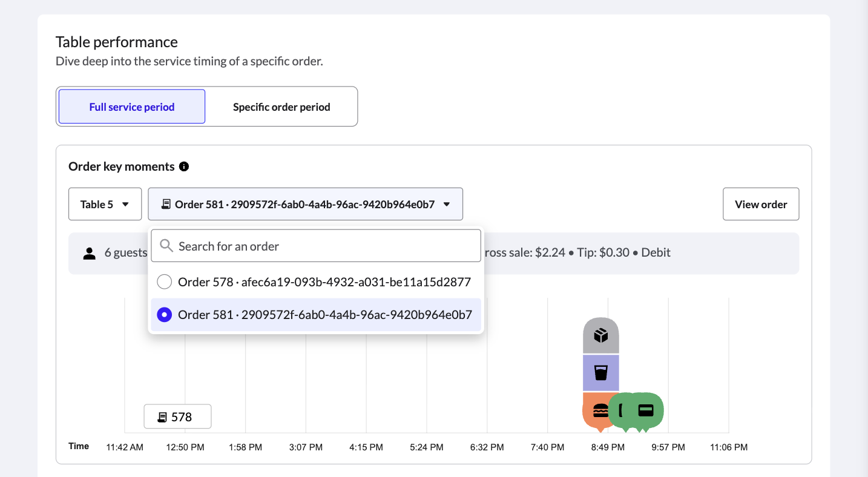The height and width of the screenshot is (477, 868).
Task: Click the 578 order chip on the timeline
Action: click(x=177, y=416)
